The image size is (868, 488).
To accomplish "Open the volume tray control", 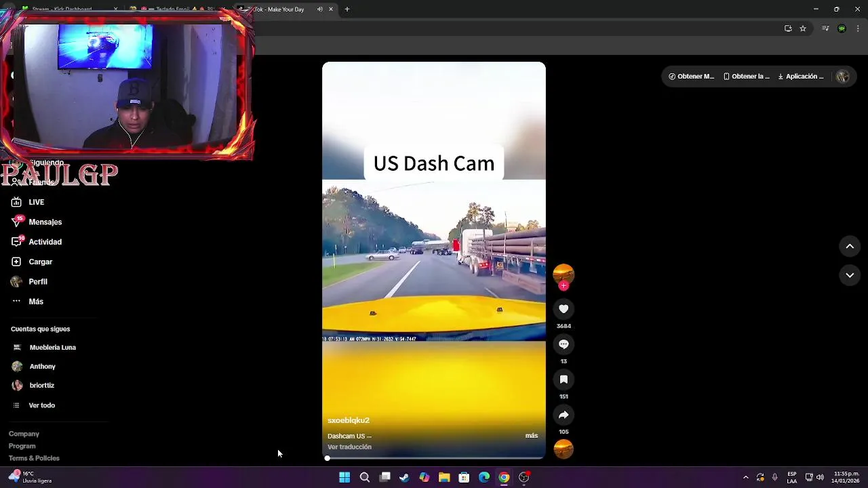I will 820,477.
